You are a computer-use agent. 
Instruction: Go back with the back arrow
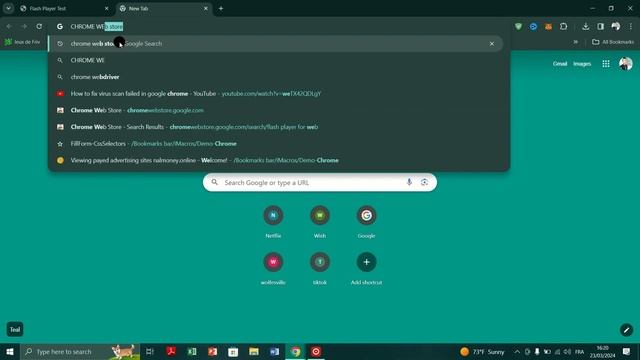click(x=9, y=27)
